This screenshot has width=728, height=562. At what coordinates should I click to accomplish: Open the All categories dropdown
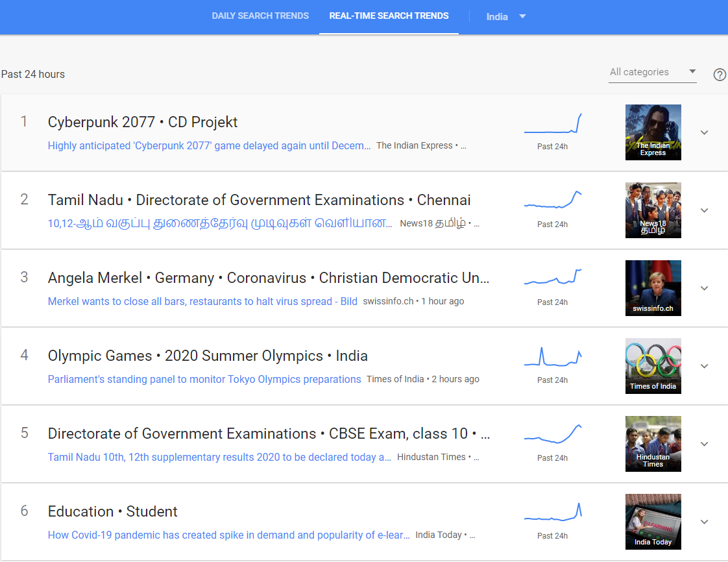tap(653, 72)
